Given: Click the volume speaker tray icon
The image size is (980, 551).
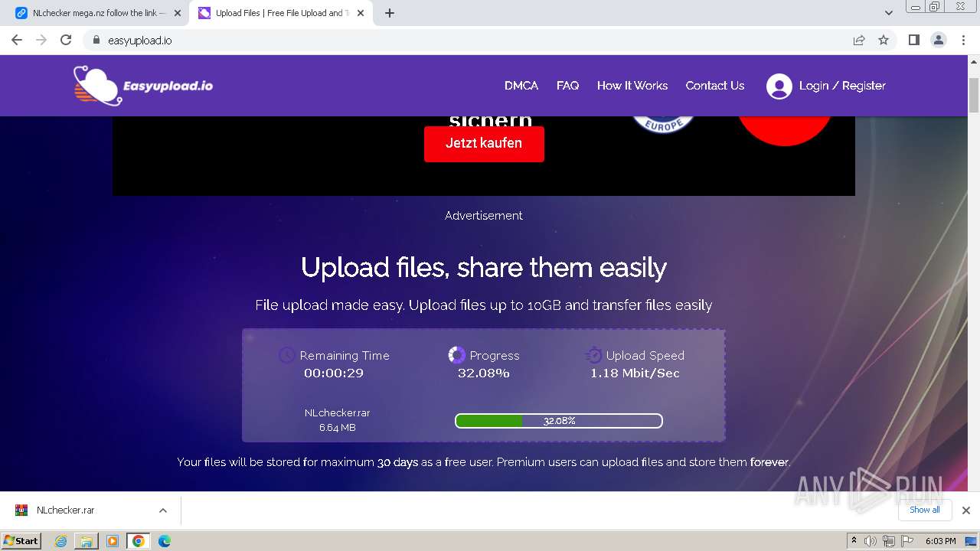Looking at the screenshot, I should pyautogui.click(x=871, y=541).
